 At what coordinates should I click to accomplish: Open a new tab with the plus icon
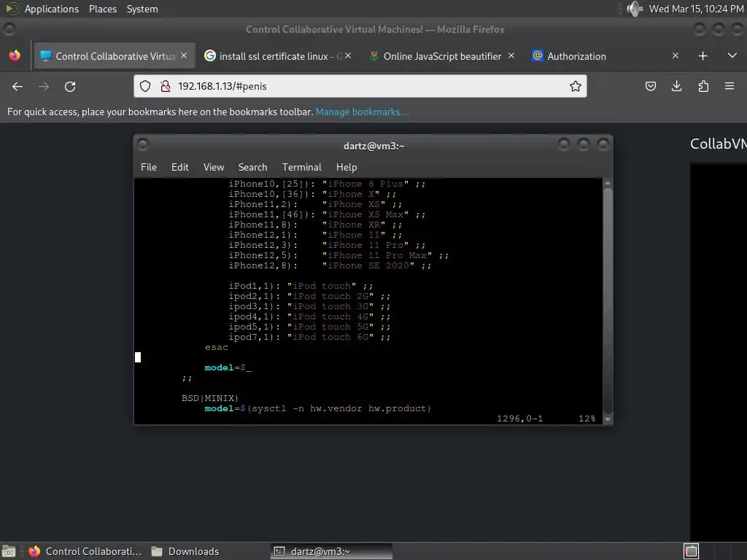(703, 55)
